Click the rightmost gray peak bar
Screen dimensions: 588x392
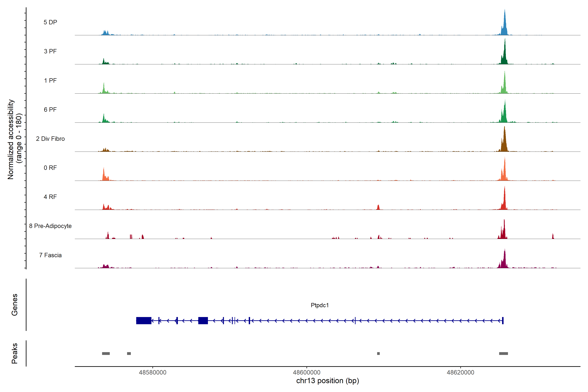[x=503, y=353]
